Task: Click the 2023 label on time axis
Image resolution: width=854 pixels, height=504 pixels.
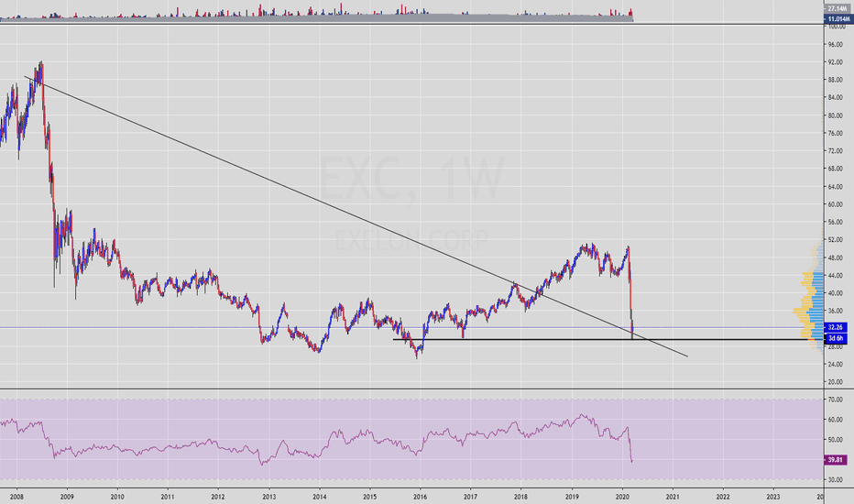Action: [772, 497]
